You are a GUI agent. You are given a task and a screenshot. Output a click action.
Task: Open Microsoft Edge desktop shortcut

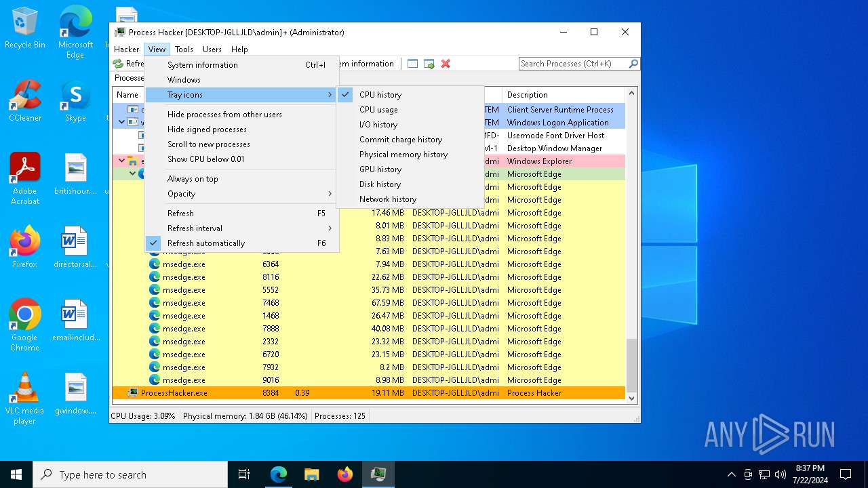[75, 33]
